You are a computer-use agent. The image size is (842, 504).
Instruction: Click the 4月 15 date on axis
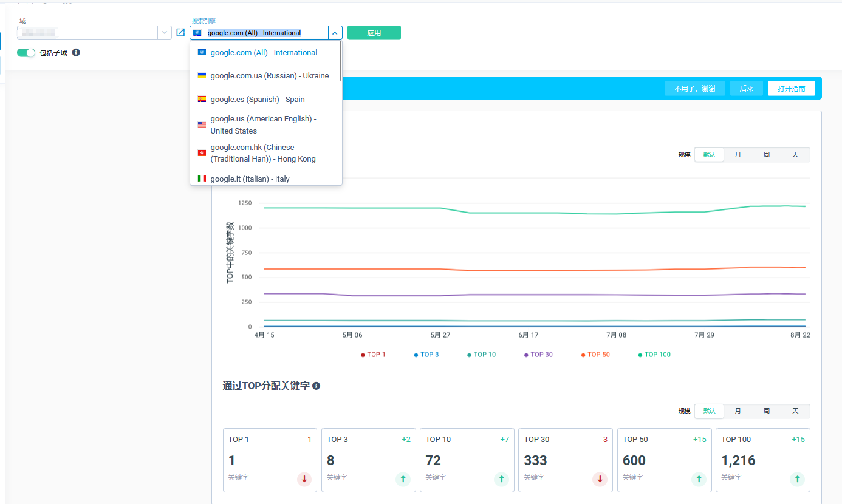264,335
